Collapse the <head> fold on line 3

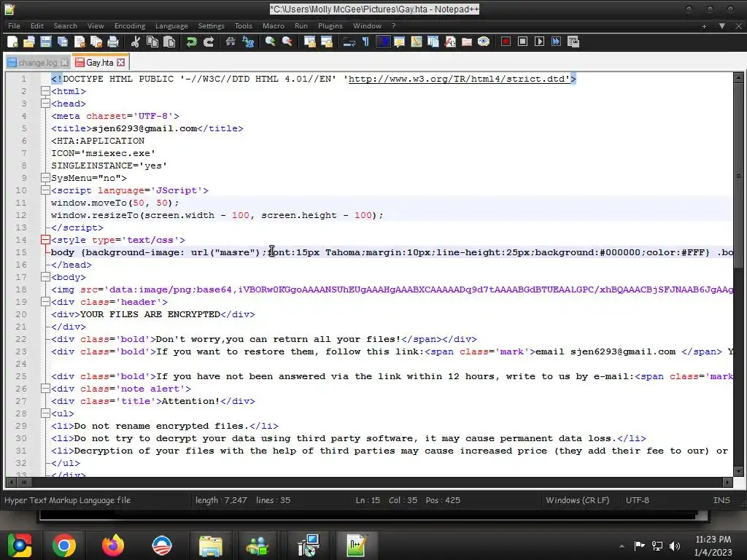[x=45, y=104]
